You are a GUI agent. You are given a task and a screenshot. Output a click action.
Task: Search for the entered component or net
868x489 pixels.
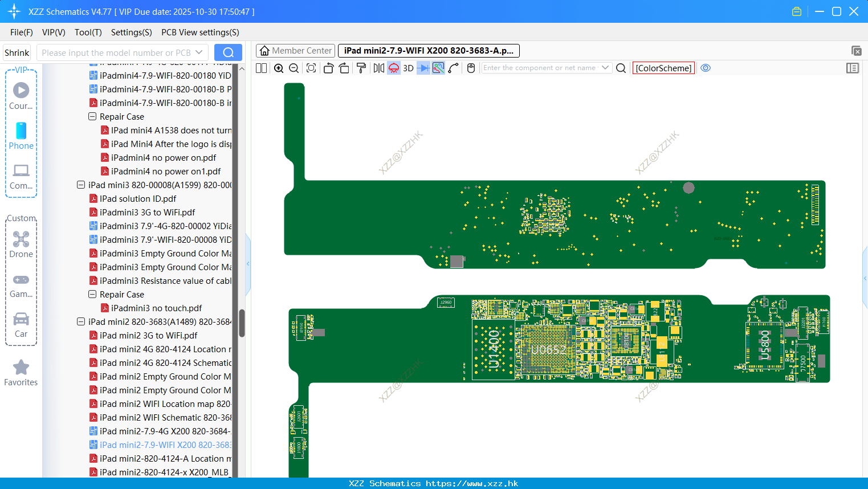coord(621,68)
